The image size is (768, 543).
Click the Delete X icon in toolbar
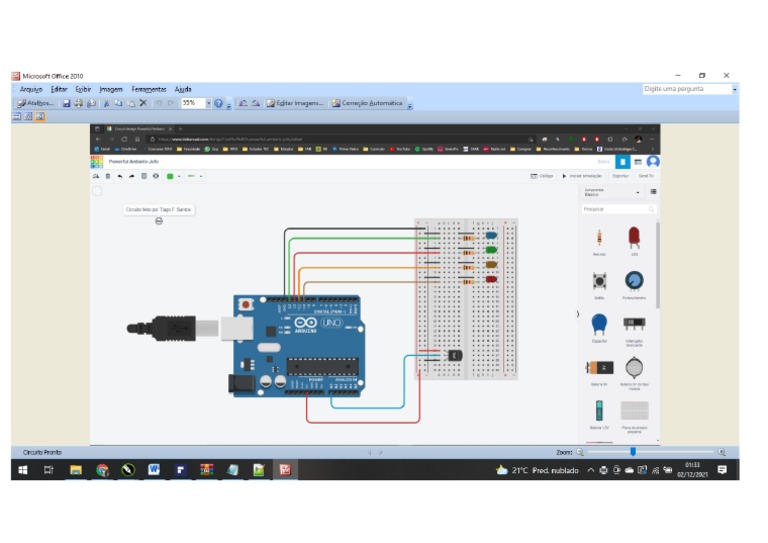[x=143, y=103]
